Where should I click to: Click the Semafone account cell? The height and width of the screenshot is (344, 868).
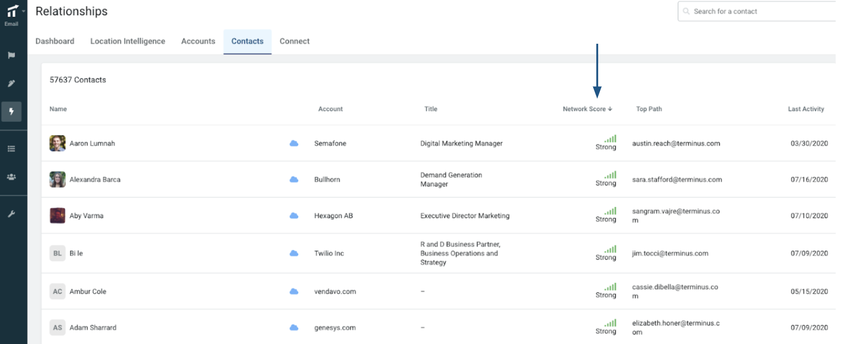[x=330, y=143]
